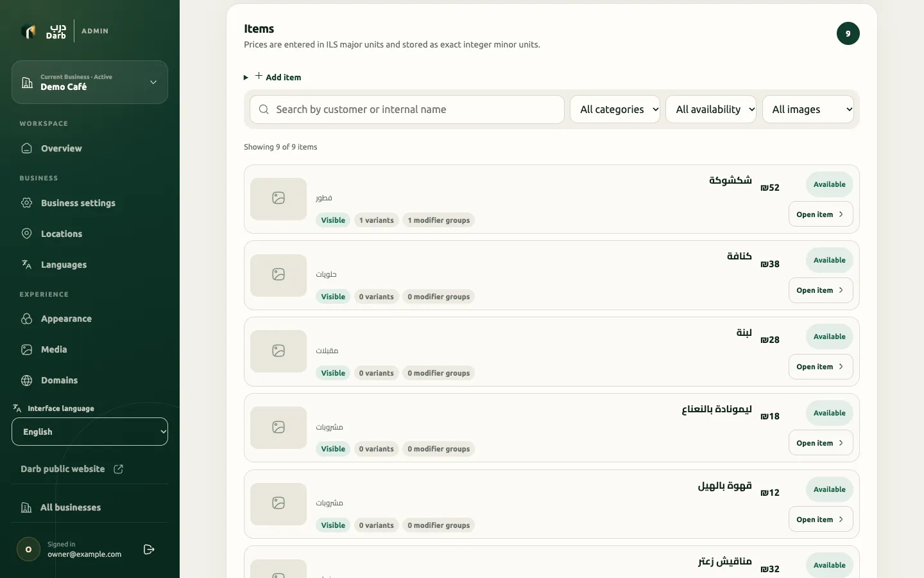Click the sign out icon
924x578 pixels.
pyautogui.click(x=149, y=550)
